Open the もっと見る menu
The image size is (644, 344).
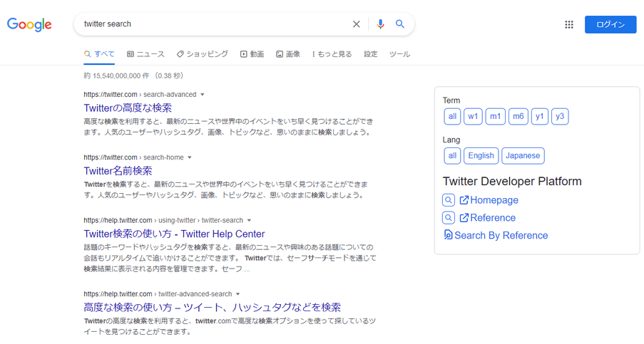(332, 54)
